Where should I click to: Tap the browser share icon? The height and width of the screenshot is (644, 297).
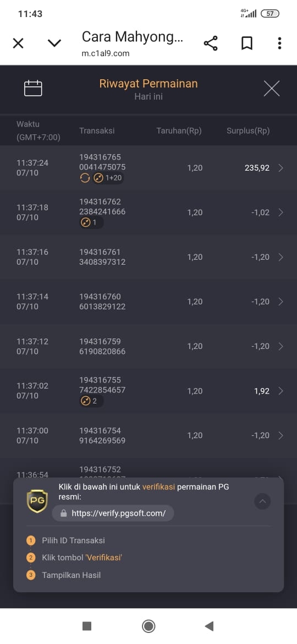tap(211, 43)
